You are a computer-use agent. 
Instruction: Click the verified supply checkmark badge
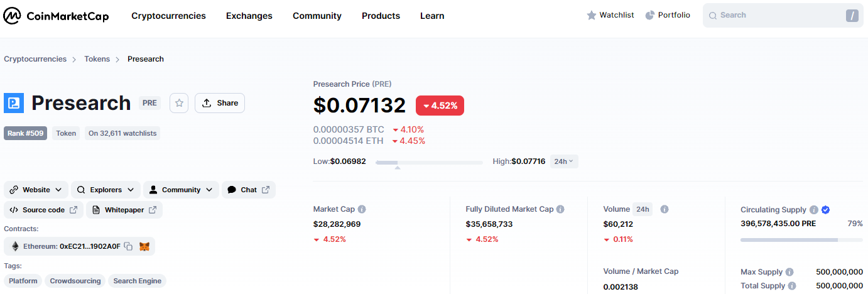pyautogui.click(x=826, y=210)
